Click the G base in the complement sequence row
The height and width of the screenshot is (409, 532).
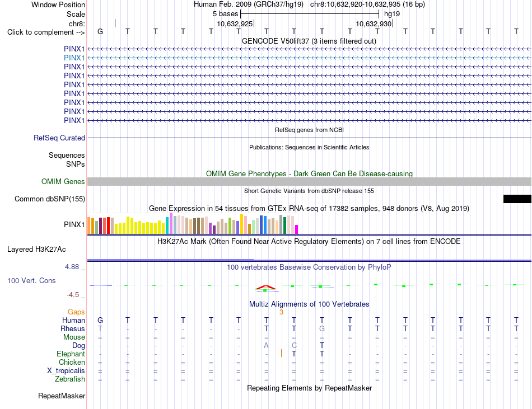coord(100,31)
